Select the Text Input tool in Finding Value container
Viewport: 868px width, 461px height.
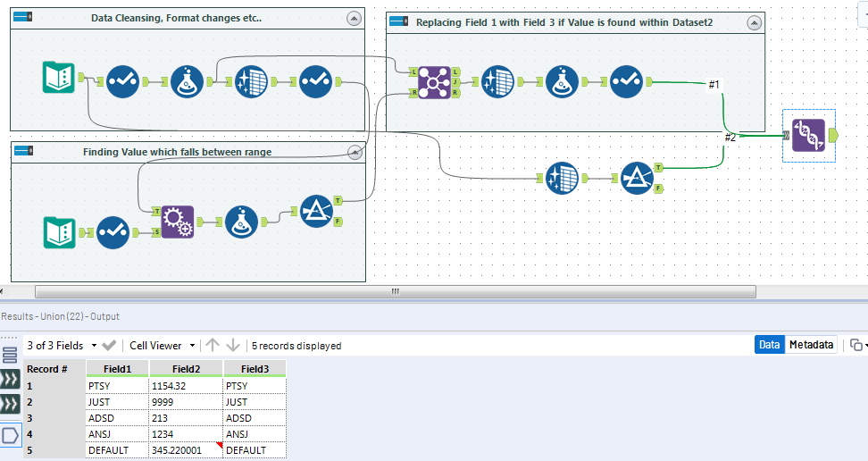tap(60, 232)
